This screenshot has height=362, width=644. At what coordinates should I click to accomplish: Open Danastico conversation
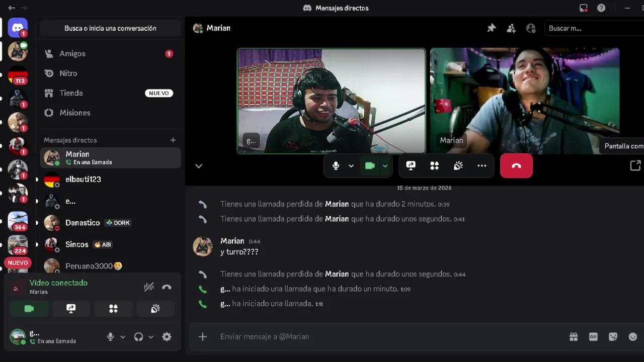click(x=110, y=223)
